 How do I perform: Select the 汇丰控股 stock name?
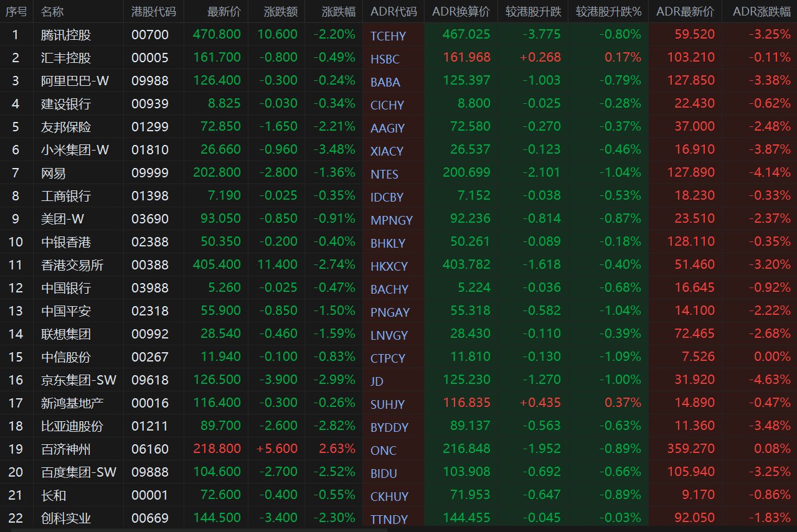click(66, 57)
